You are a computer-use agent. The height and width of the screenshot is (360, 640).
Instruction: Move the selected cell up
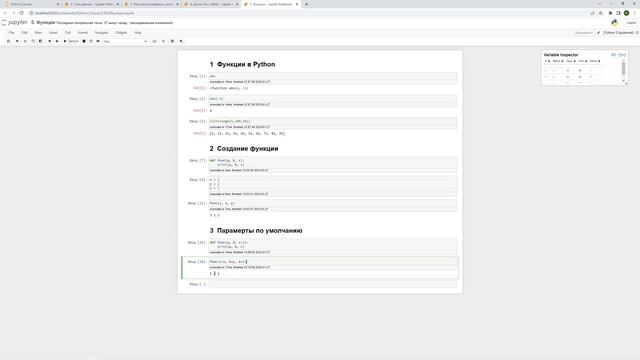coord(49,41)
